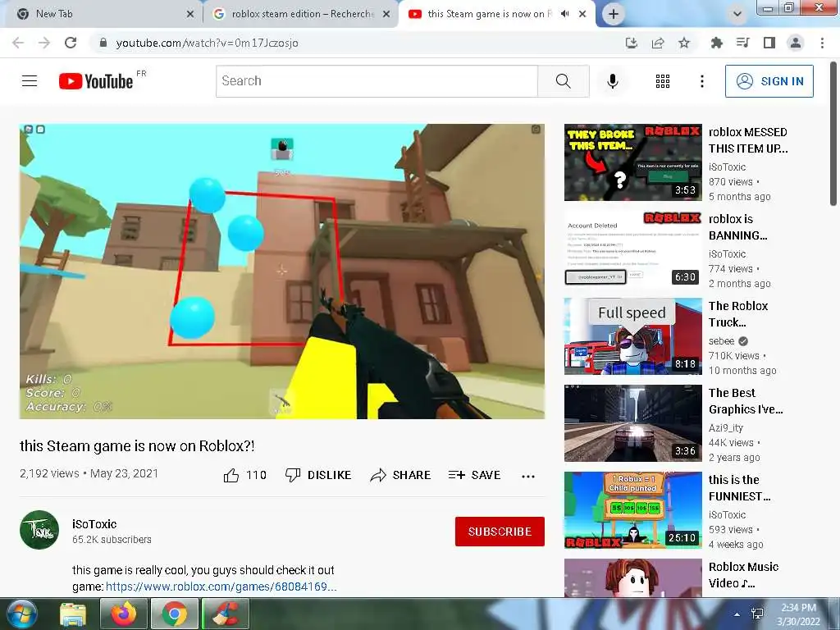Open iSoToxic channel name link
This screenshot has height=630, width=840.
click(94, 524)
